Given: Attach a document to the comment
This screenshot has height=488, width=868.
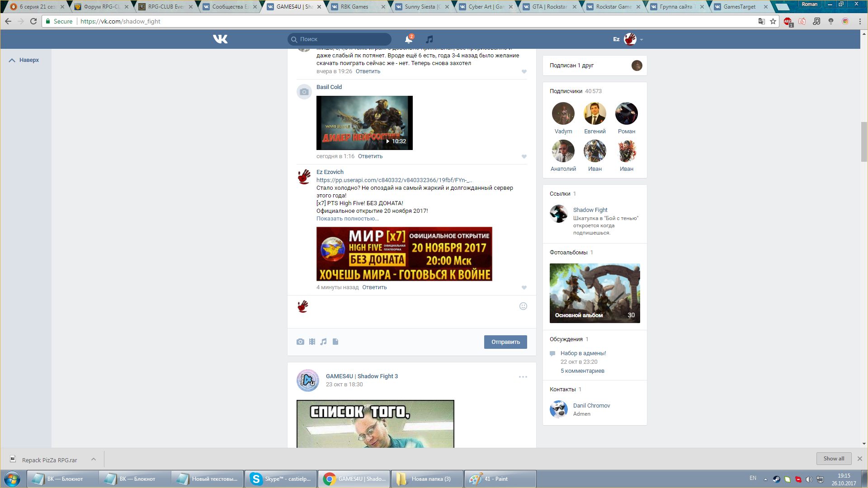Looking at the screenshot, I should click(335, 342).
